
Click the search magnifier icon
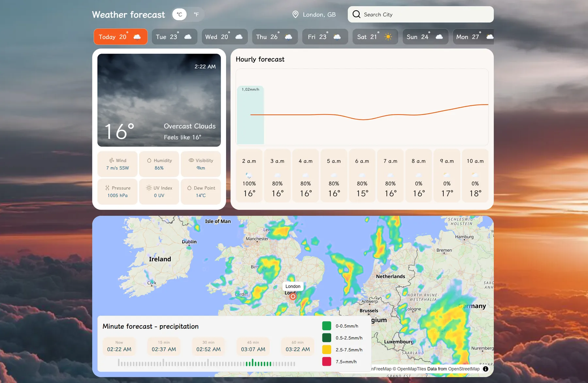click(356, 14)
